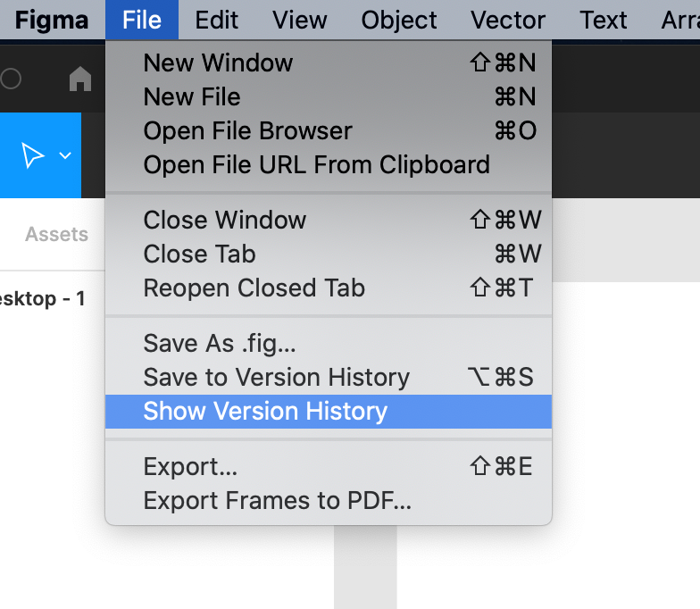700x609 pixels.
Task: Open the View menu
Action: (x=300, y=20)
